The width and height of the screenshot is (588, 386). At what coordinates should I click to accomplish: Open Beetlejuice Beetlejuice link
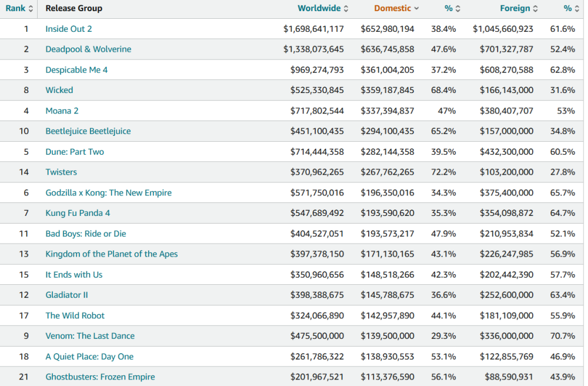coord(88,131)
